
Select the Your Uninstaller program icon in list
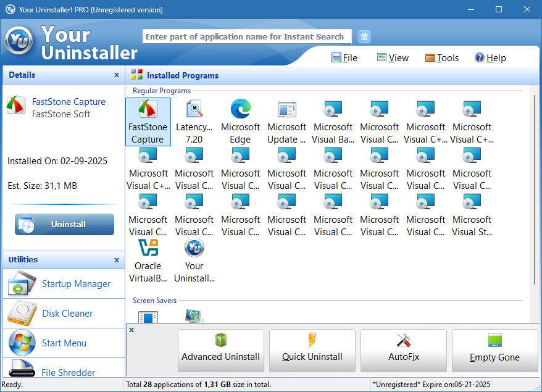194,261
